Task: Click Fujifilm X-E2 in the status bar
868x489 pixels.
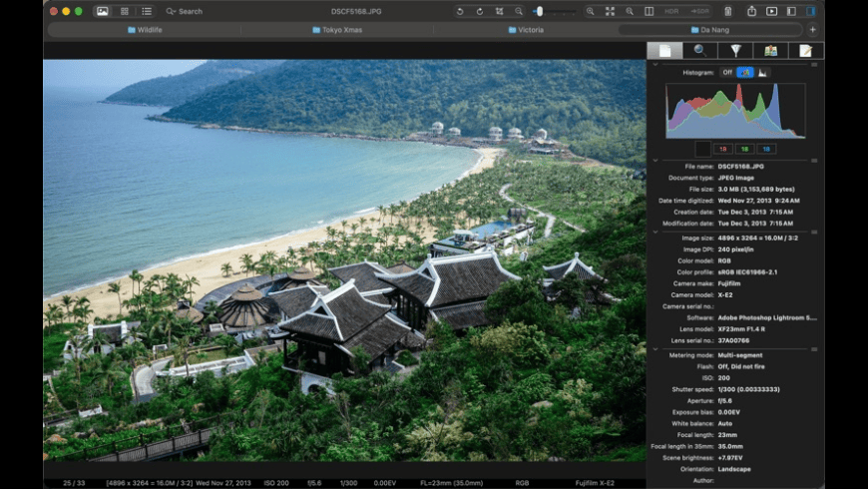Action: coord(595,483)
